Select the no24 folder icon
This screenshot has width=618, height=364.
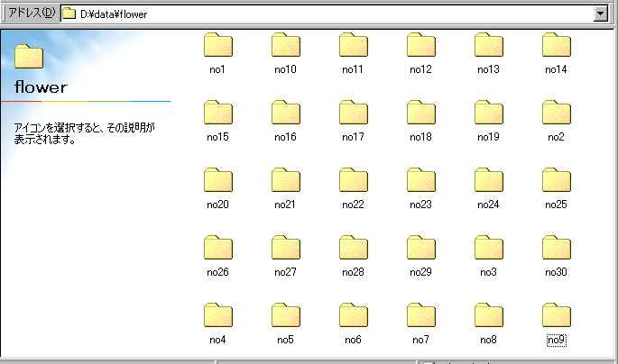pyautogui.click(x=489, y=180)
